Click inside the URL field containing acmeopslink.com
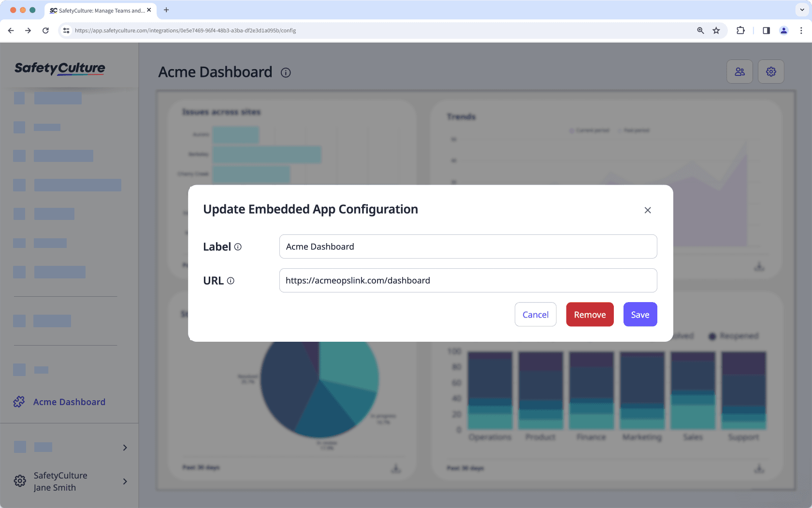The width and height of the screenshot is (812, 508). [x=468, y=280]
